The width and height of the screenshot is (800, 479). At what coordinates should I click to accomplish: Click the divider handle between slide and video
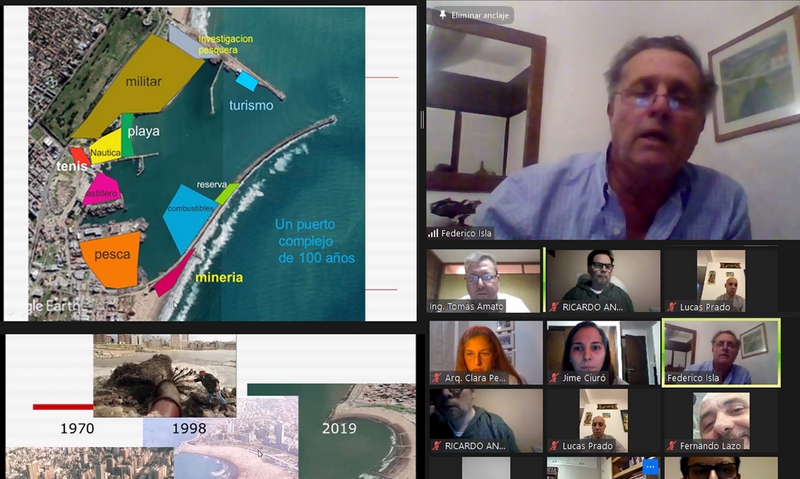pyautogui.click(x=421, y=119)
